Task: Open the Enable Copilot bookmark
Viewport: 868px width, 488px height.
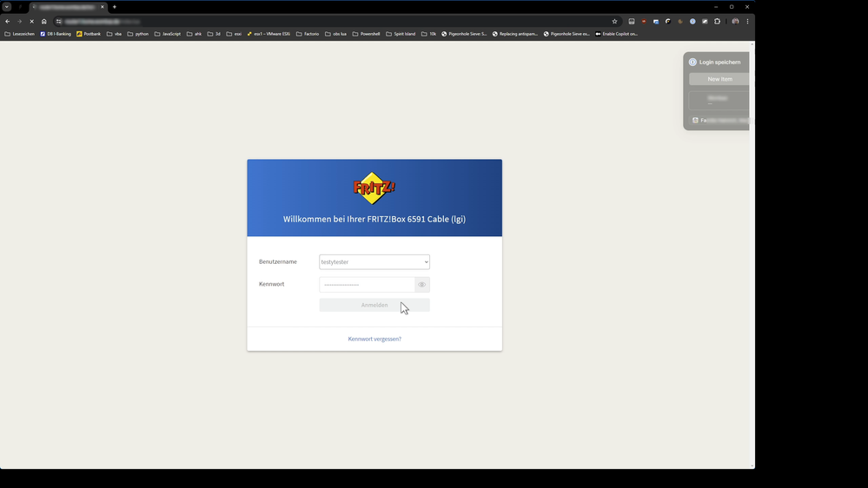Action: 616,34
